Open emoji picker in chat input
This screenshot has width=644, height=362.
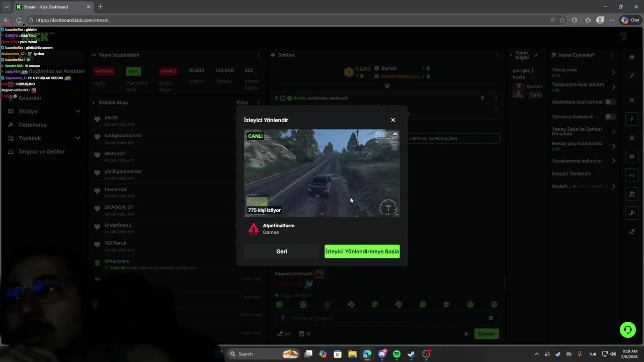click(x=491, y=318)
